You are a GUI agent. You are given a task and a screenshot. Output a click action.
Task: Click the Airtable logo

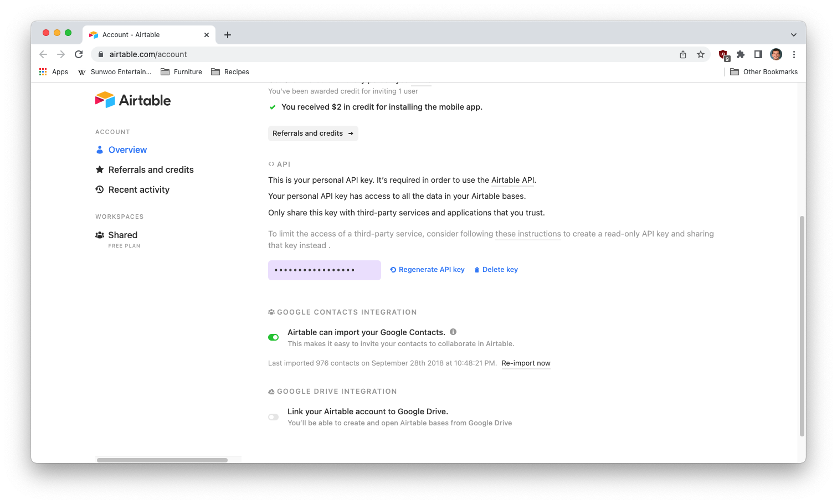133,100
